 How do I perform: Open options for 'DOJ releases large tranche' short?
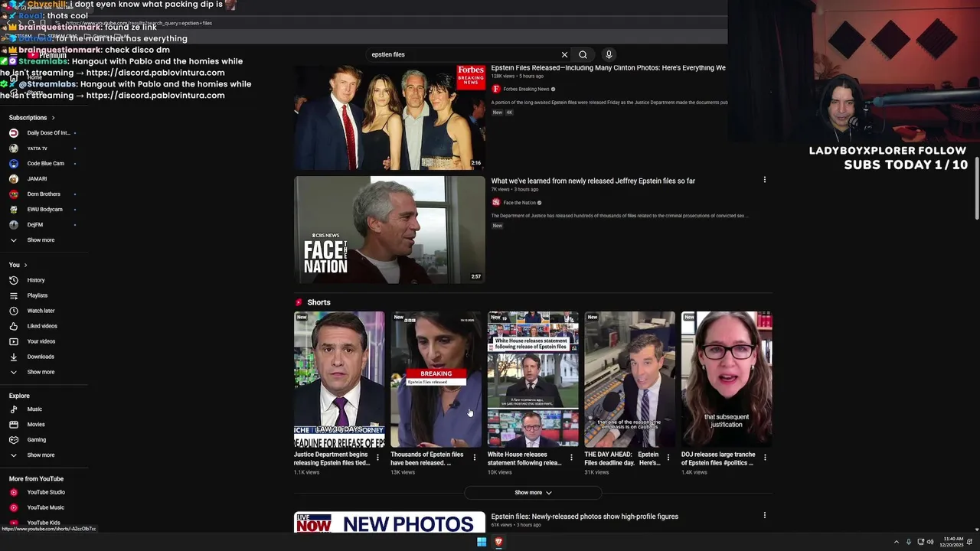point(765,458)
